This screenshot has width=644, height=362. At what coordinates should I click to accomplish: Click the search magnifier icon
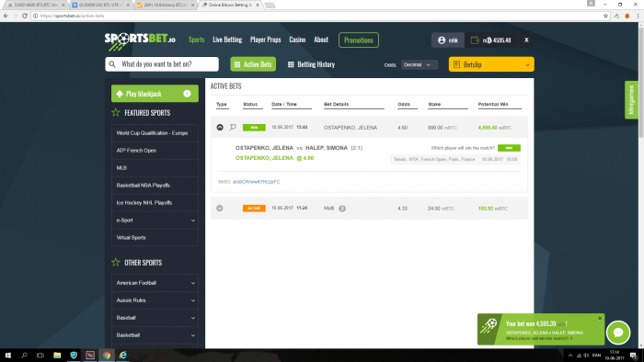(x=112, y=64)
